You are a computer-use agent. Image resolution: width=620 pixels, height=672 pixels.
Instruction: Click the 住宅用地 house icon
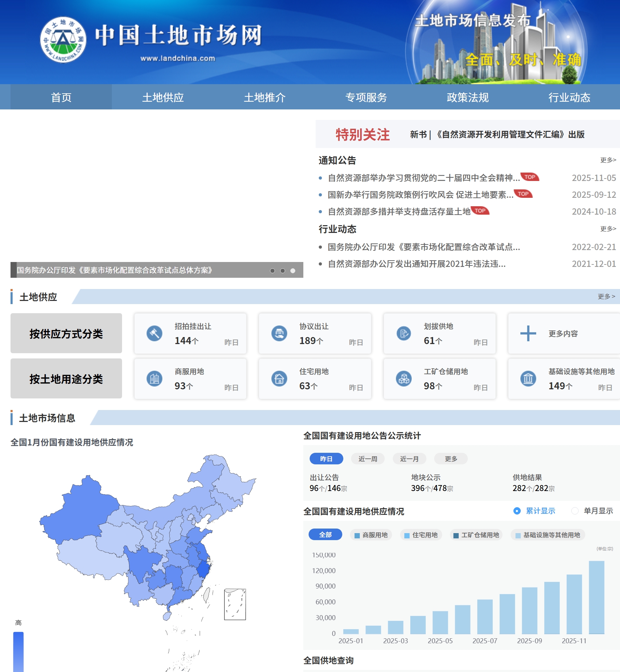point(279,379)
